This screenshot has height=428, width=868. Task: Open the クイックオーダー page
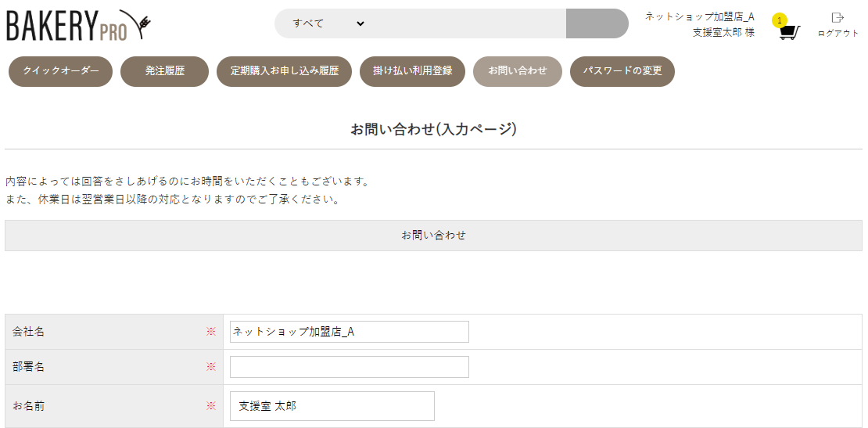61,71
